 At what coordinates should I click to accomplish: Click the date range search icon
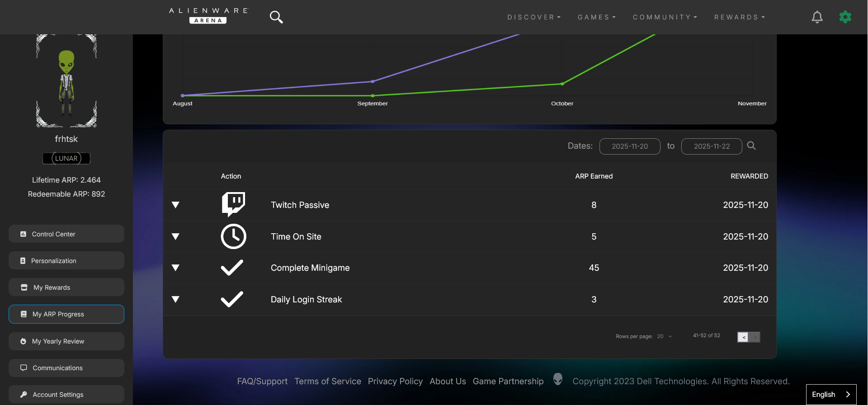point(751,146)
